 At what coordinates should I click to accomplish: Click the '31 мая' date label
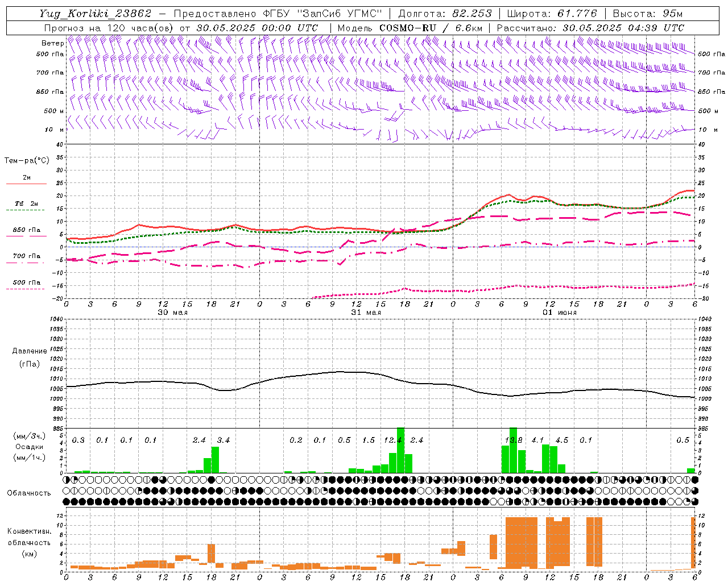(366, 313)
